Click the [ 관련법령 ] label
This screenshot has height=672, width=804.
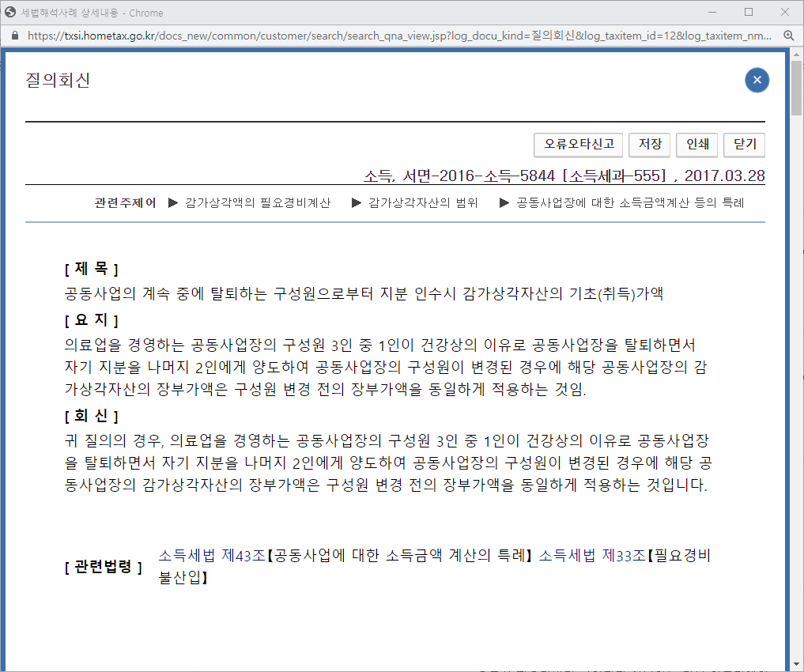tap(103, 566)
